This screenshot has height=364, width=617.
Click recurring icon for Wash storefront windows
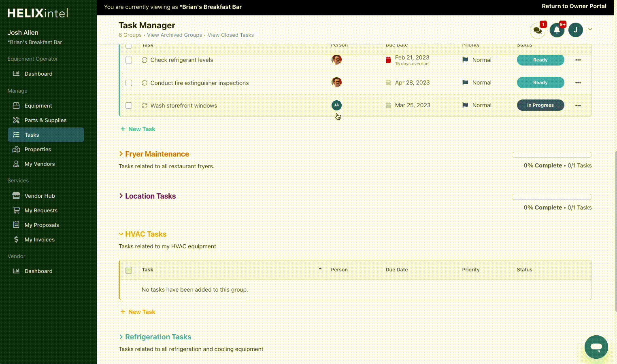(144, 106)
